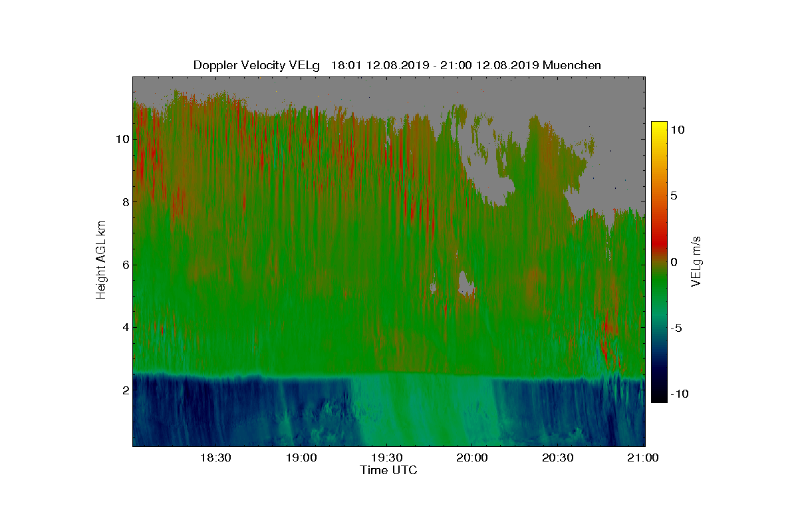Viewport: 798px width, 532px height.
Task: Click the colorbar value -5
Action: point(677,328)
